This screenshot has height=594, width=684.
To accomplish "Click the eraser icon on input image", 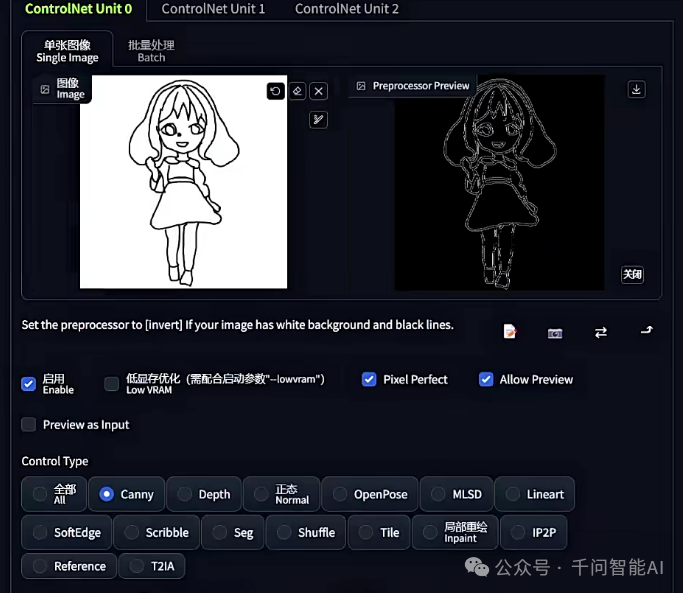I will point(298,91).
